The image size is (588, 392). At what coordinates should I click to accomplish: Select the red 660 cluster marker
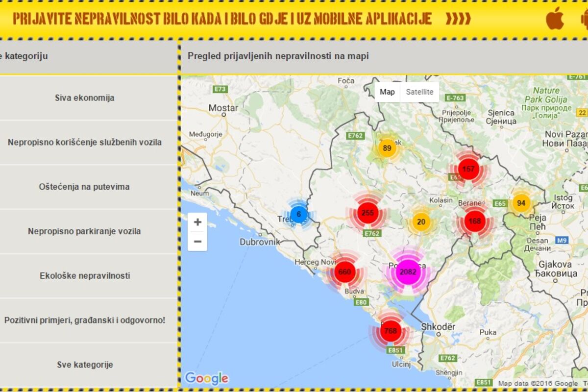pyautogui.click(x=344, y=272)
